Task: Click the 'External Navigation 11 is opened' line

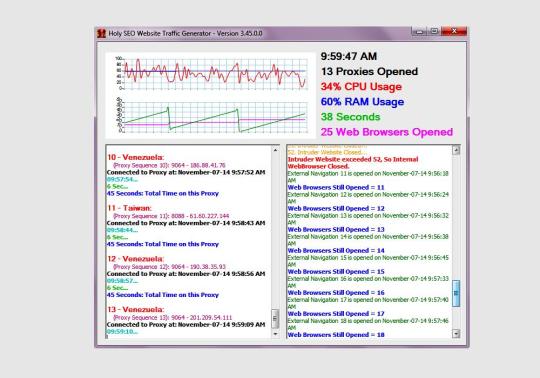Action: click(x=368, y=177)
